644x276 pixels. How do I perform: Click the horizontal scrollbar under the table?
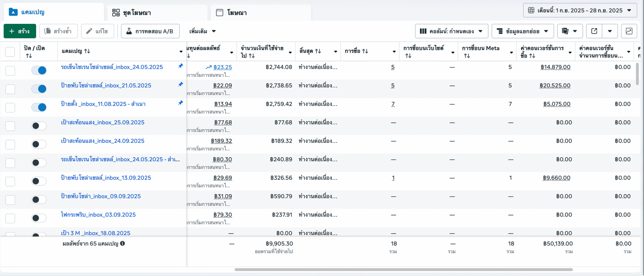coord(403,270)
